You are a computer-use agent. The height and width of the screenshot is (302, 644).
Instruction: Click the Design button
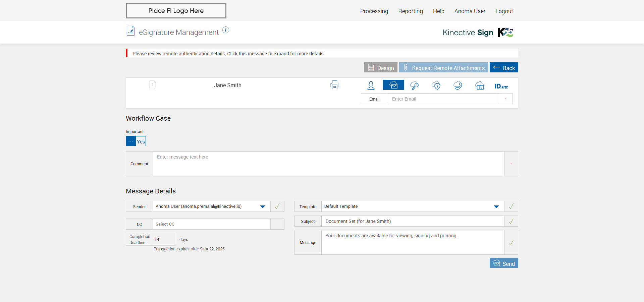coord(381,68)
